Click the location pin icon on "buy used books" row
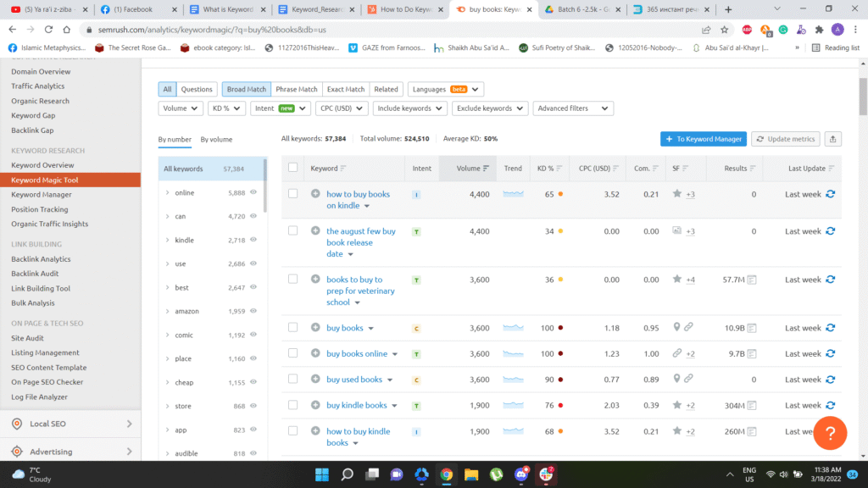 (x=676, y=379)
